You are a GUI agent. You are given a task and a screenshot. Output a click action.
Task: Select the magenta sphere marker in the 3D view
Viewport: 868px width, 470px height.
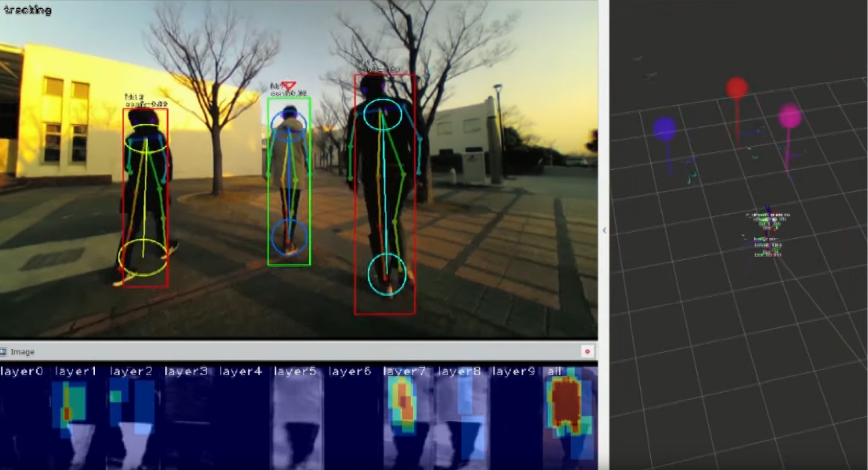(790, 116)
